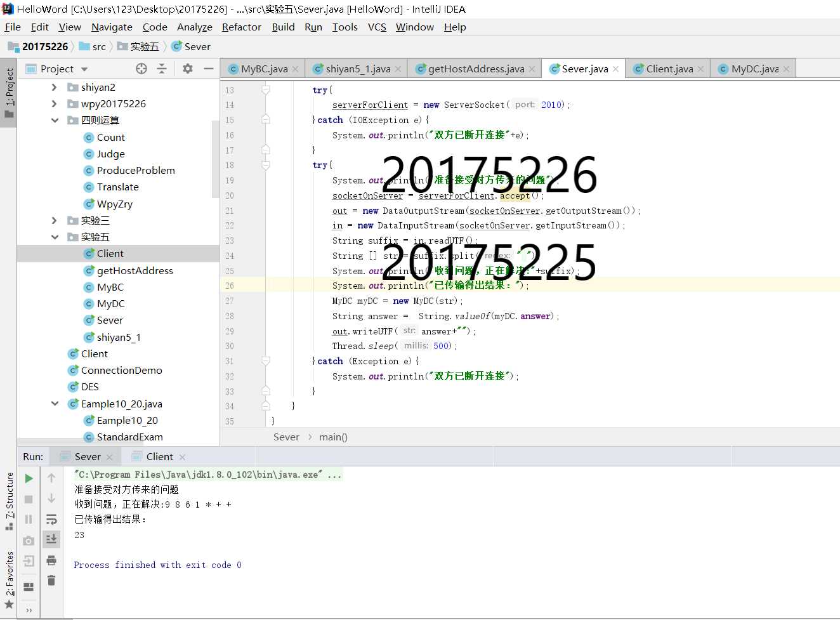Select MyDC class in project tree

point(110,303)
